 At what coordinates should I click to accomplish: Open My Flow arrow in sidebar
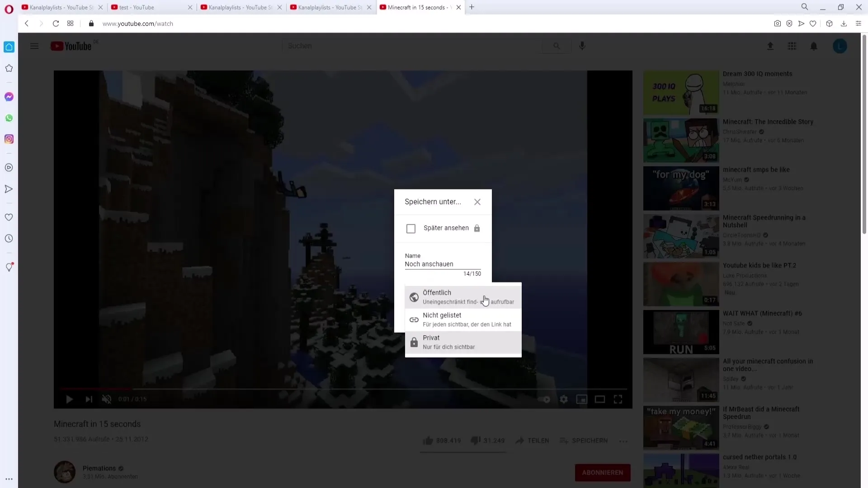[x=9, y=189]
